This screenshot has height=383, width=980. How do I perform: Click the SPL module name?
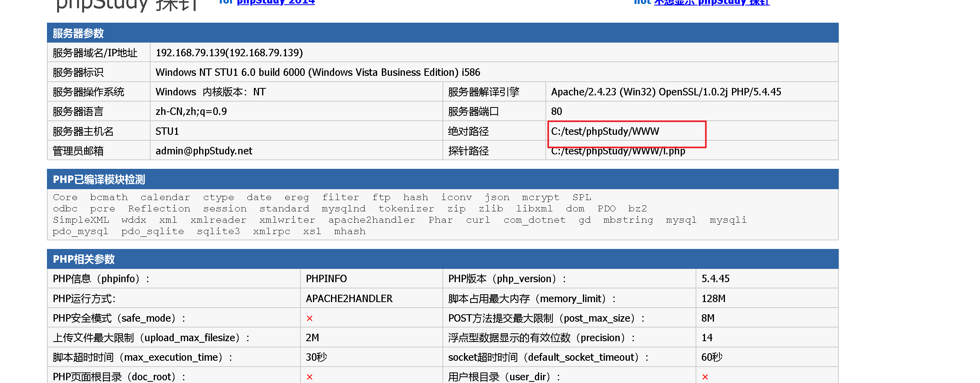[x=582, y=197]
